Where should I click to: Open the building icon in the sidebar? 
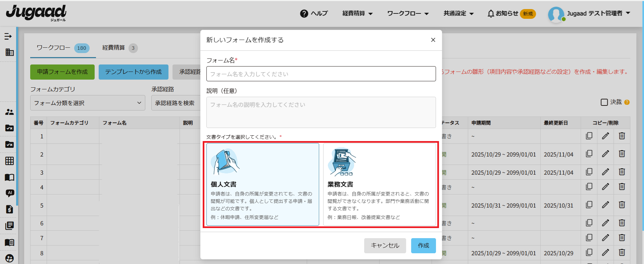click(x=9, y=52)
